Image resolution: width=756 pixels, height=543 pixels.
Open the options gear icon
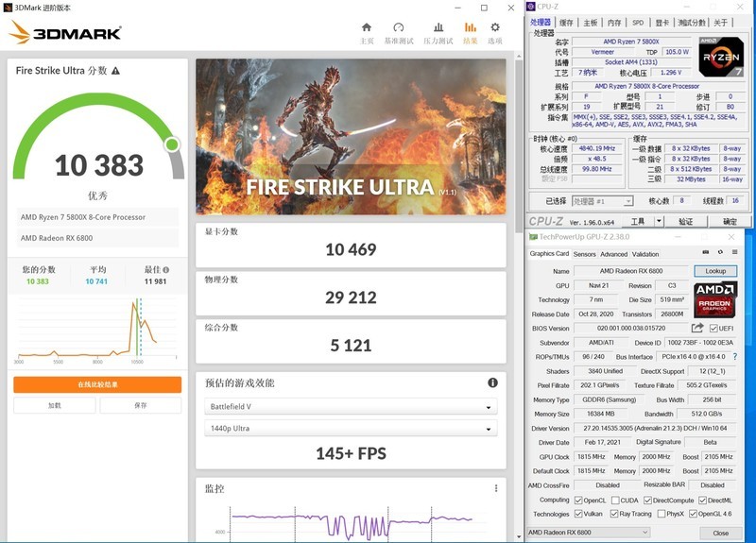[x=495, y=27]
